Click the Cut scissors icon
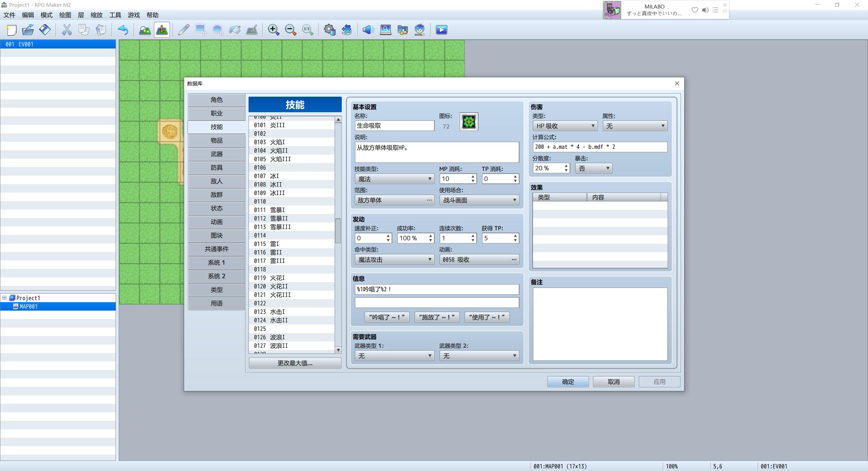868x471 pixels. 67,30
